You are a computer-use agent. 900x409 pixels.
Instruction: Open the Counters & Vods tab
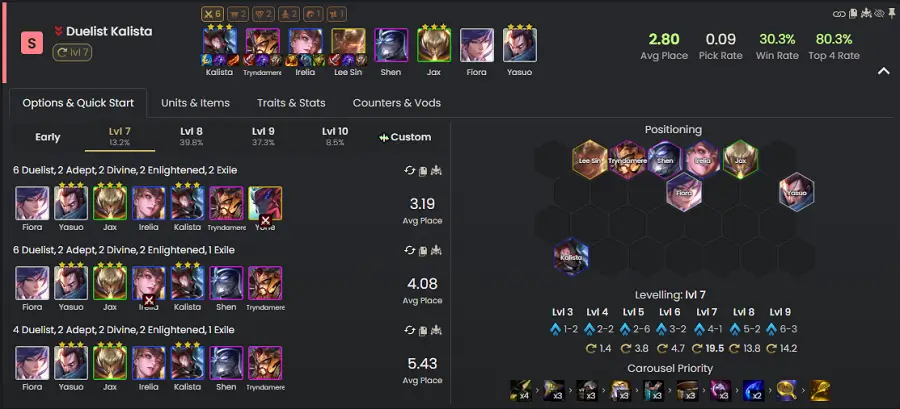pos(397,103)
